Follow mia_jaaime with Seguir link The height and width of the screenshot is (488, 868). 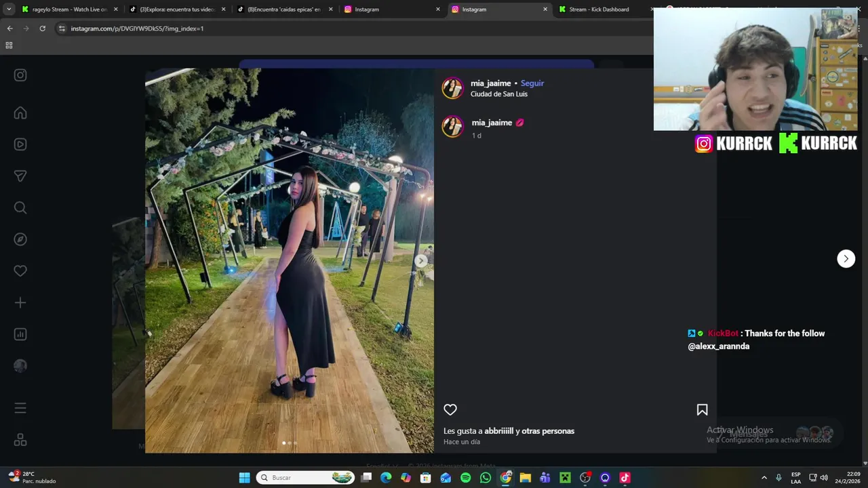(x=532, y=83)
